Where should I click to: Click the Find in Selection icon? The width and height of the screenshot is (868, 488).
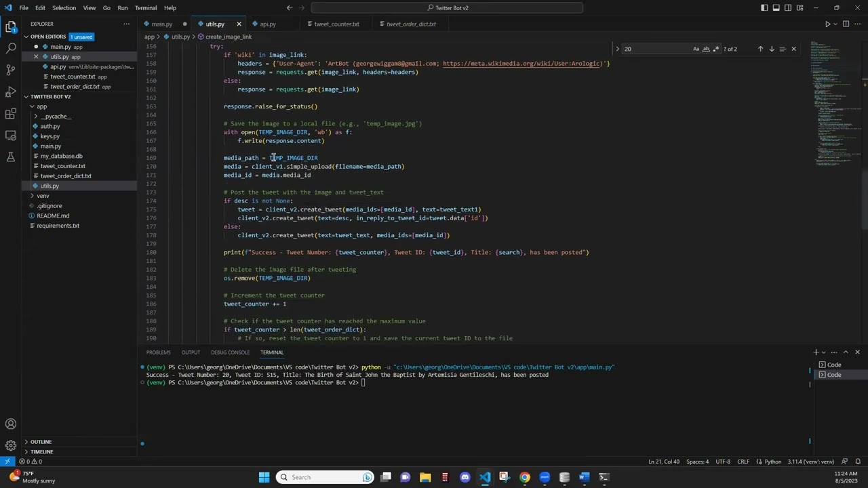tap(783, 49)
